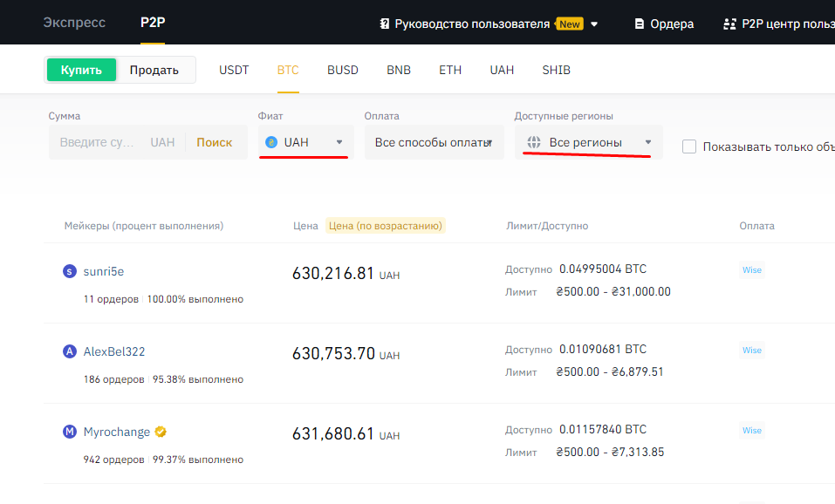Click the price ascending sort tag
This screenshot has height=504, width=835.
pyautogui.click(x=385, y=226)
